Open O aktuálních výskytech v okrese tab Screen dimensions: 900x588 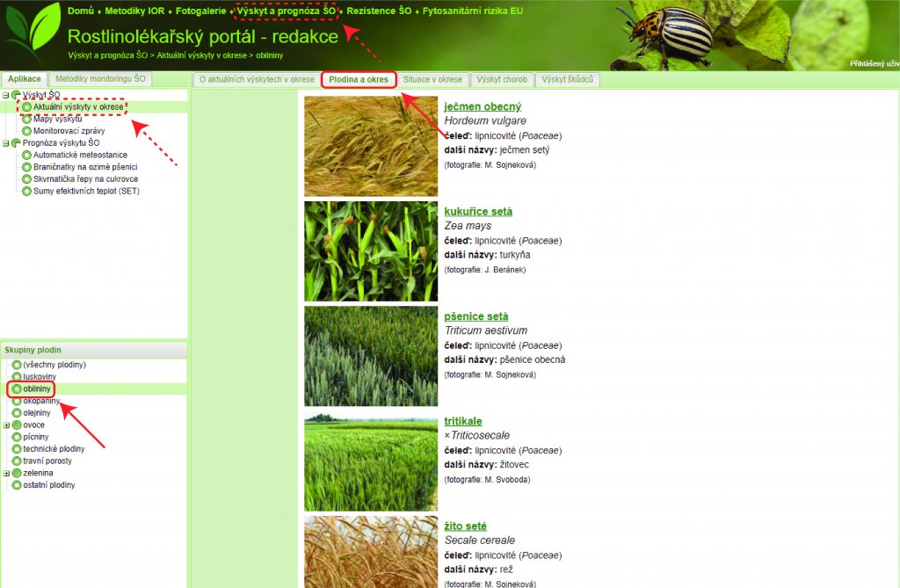pyautogui.click(x=258, y=80)
